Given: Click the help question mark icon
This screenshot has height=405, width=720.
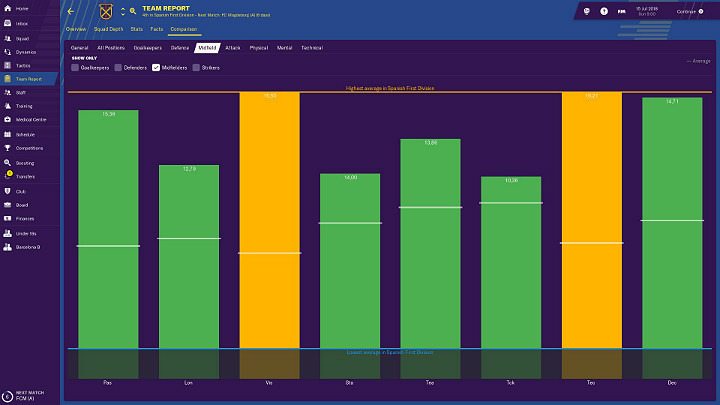Looking at the screenshot, I should [x=604, y=12].
